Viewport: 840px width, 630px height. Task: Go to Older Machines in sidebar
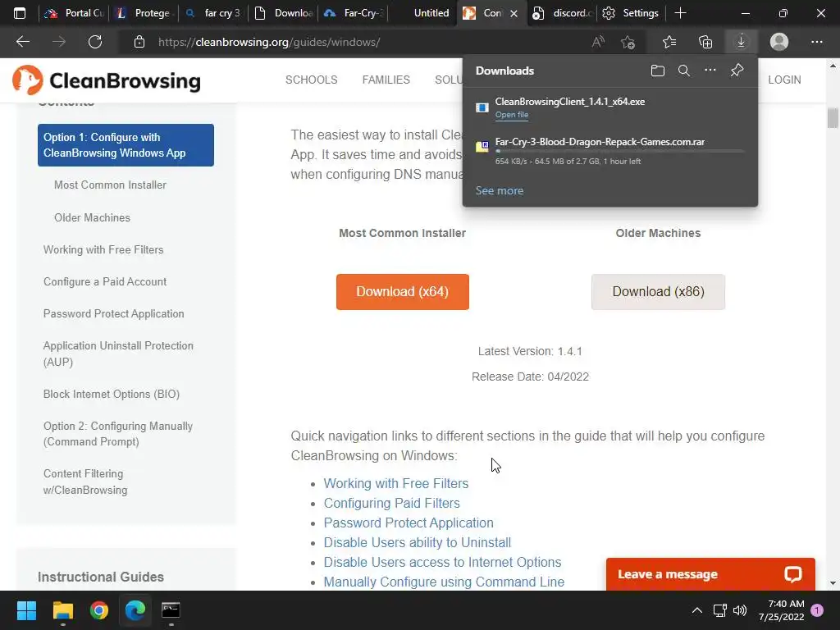pos(92,217)
